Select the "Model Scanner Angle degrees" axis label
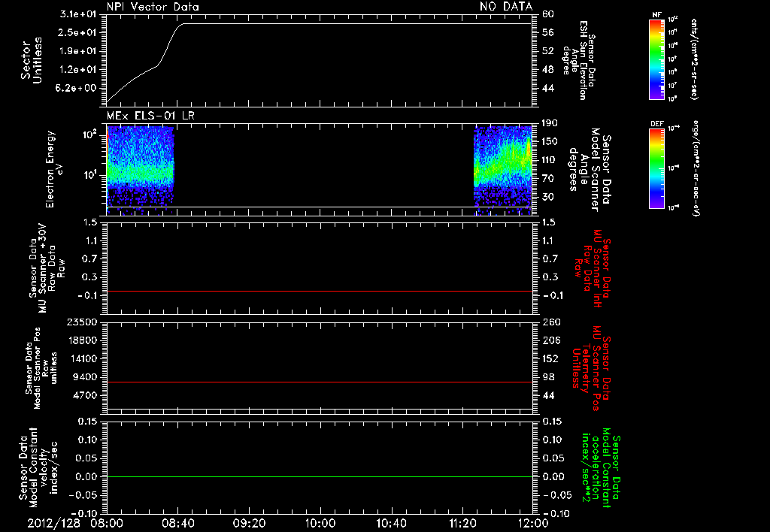 (590, 170)
